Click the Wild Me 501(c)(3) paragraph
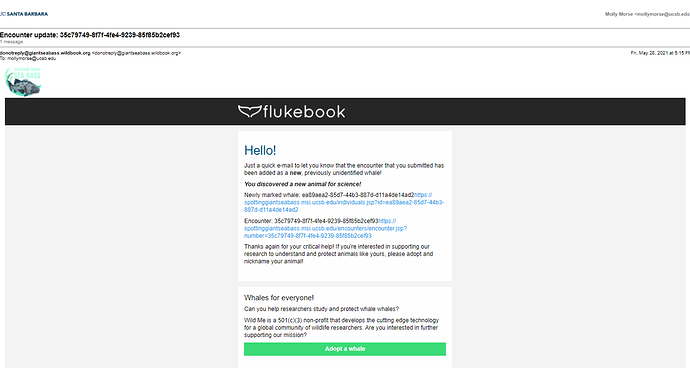Viewport: 690px width, 368px height. [341, 328]
